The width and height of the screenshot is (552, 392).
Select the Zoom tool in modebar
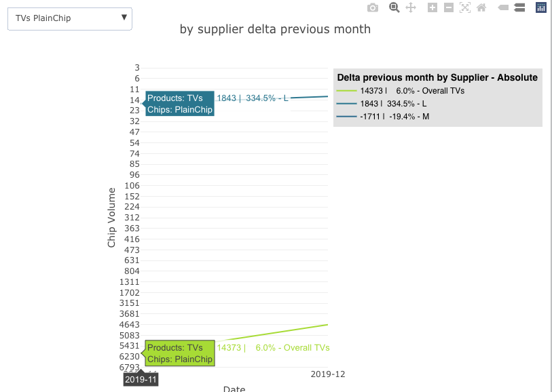[394, 7]
